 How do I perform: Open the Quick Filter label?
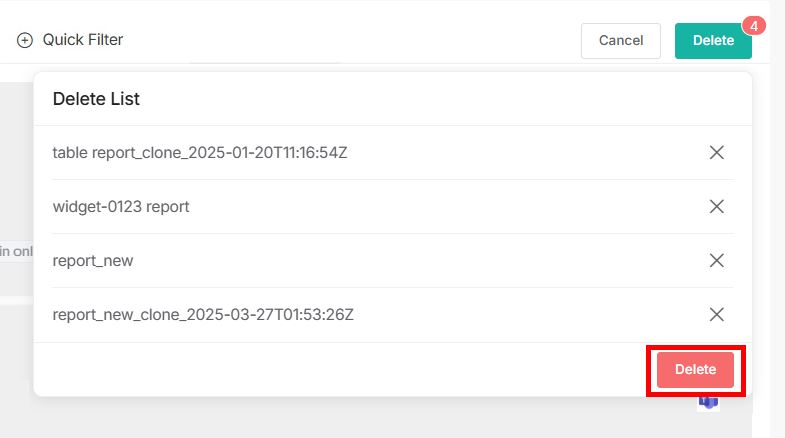pos(83,40)
